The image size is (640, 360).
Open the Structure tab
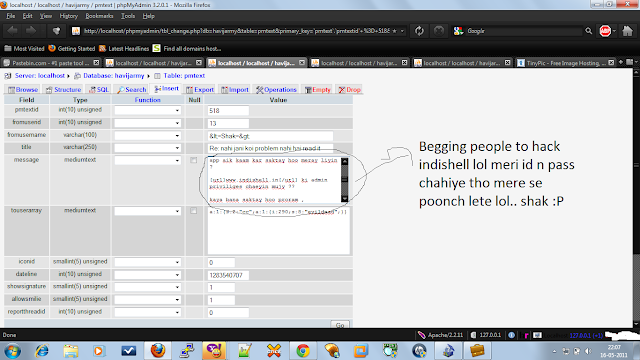click(x=63, y=89)
